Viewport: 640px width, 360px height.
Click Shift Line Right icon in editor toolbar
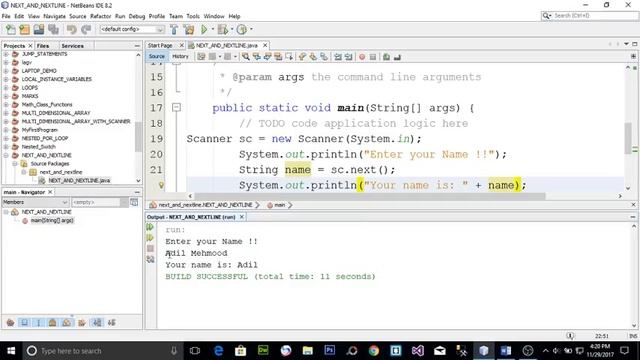click(349, 57)
